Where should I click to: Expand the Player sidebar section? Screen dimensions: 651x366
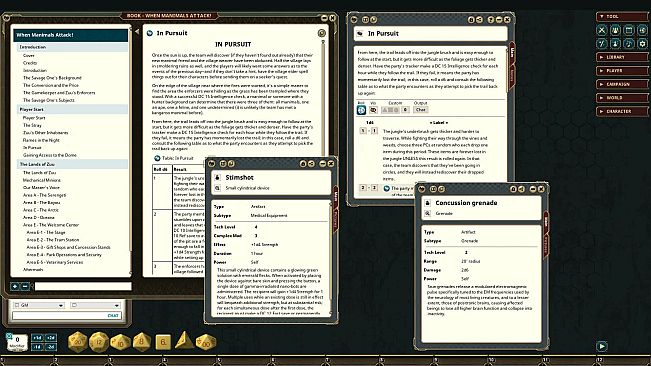(x=622, y=71)
